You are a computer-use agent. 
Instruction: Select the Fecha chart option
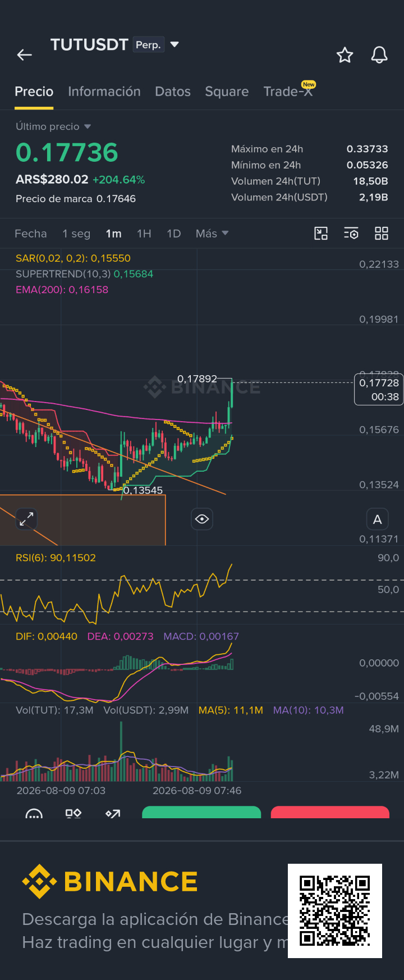[x=31, y=234]
